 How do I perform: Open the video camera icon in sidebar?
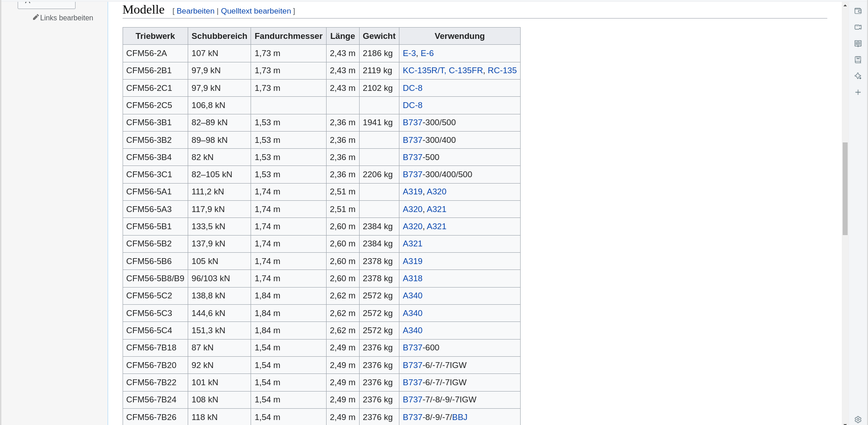click(x=858, y=27)
